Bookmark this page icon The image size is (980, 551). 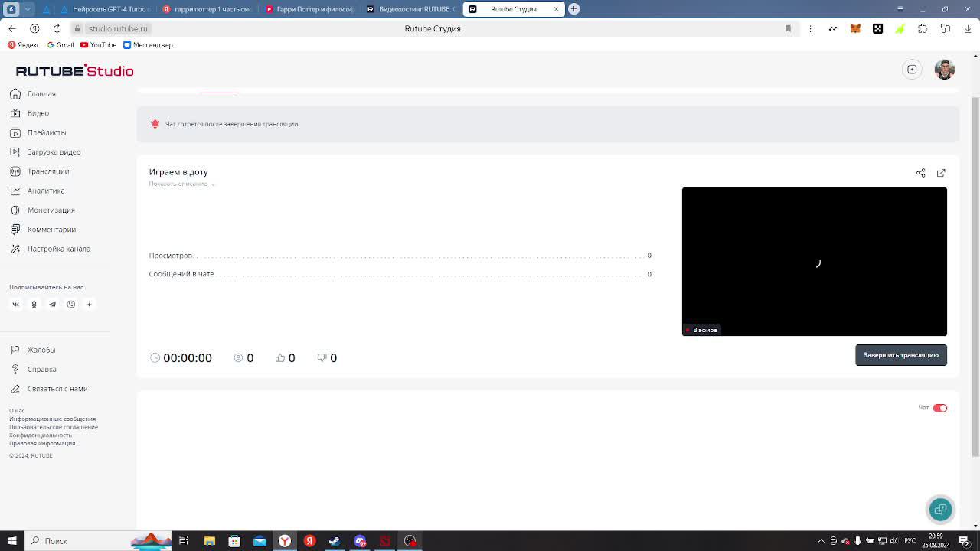tap(788, 28)
